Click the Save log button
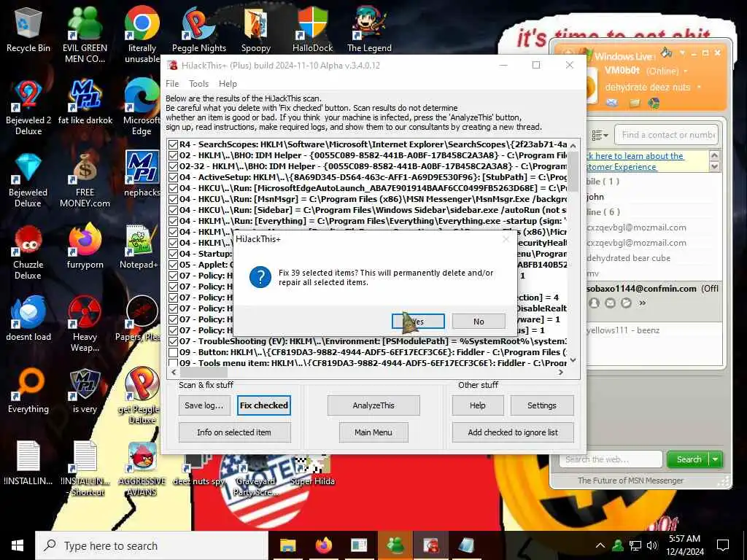 point(204,405)
